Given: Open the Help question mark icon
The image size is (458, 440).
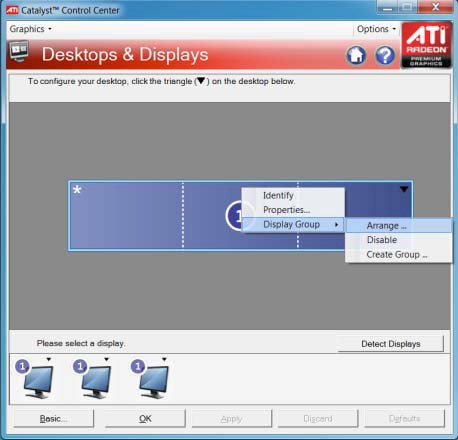Looking at the screenshot, I should (x=385, y=55).
